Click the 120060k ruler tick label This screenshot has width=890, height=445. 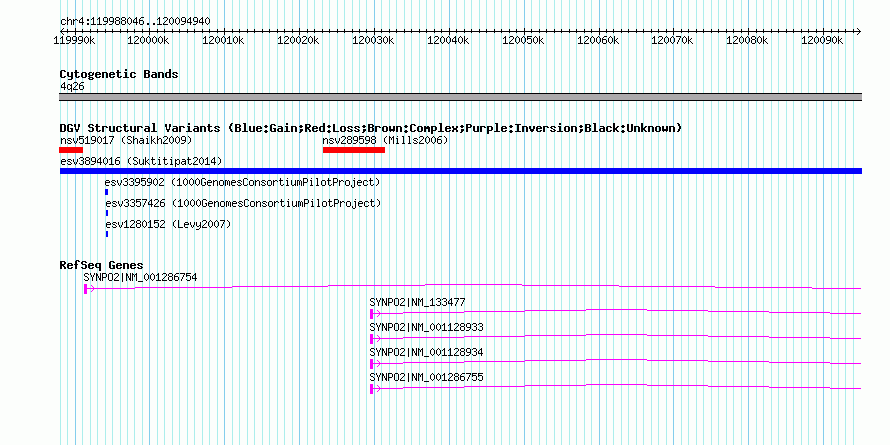[598, 41]
